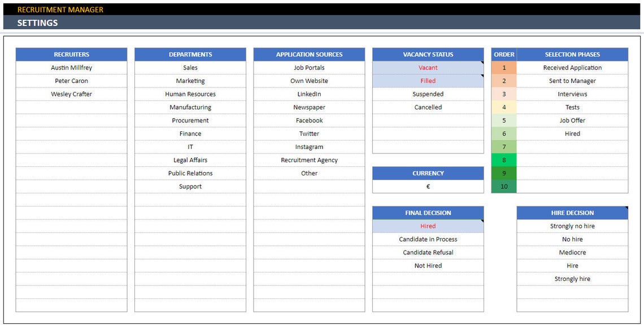Screen dimensions: 644x330
Task: Click the Peter Caron recruiter entry
Action: [72, 81]
